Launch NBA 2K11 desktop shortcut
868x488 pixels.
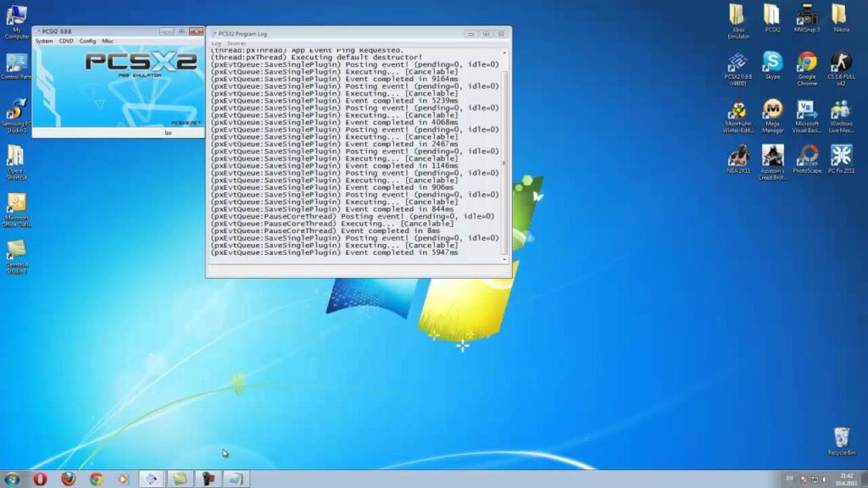click(738, 159)
